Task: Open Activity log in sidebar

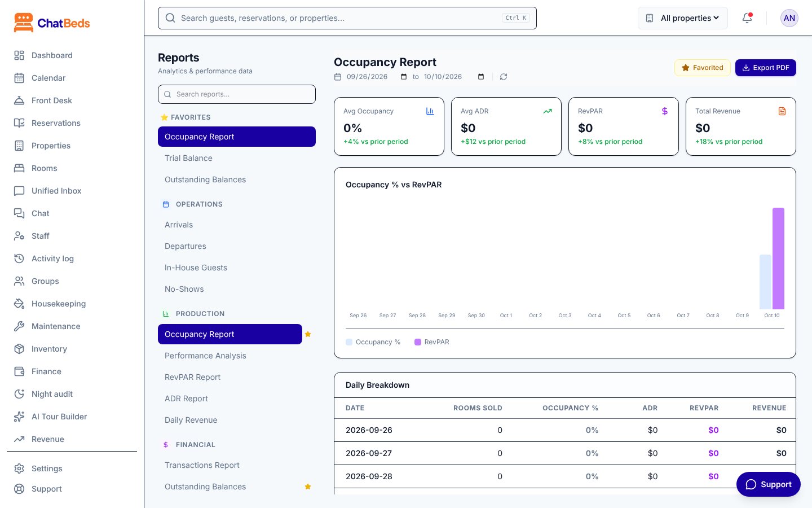Action: pyautogui.click(x=72, y=259)
